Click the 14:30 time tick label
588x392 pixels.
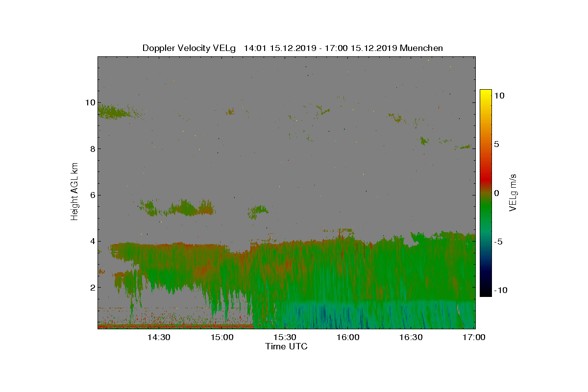(x=159, y=337)
